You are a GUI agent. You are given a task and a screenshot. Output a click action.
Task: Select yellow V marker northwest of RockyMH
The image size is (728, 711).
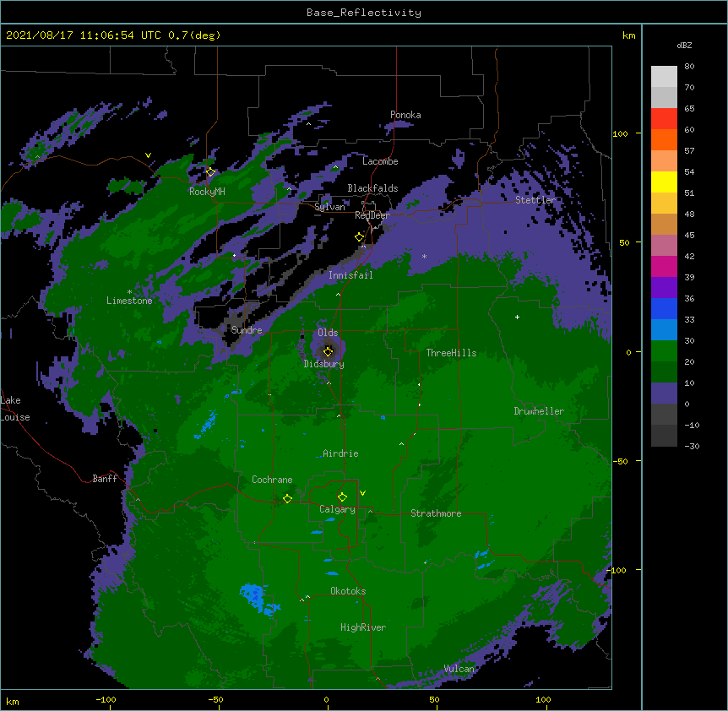(148, 155)
